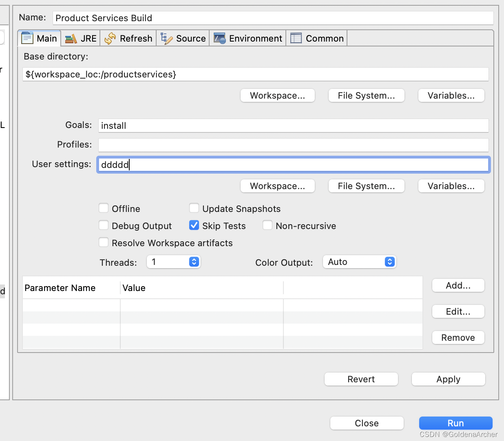Click the Apply button

[448, 379]
